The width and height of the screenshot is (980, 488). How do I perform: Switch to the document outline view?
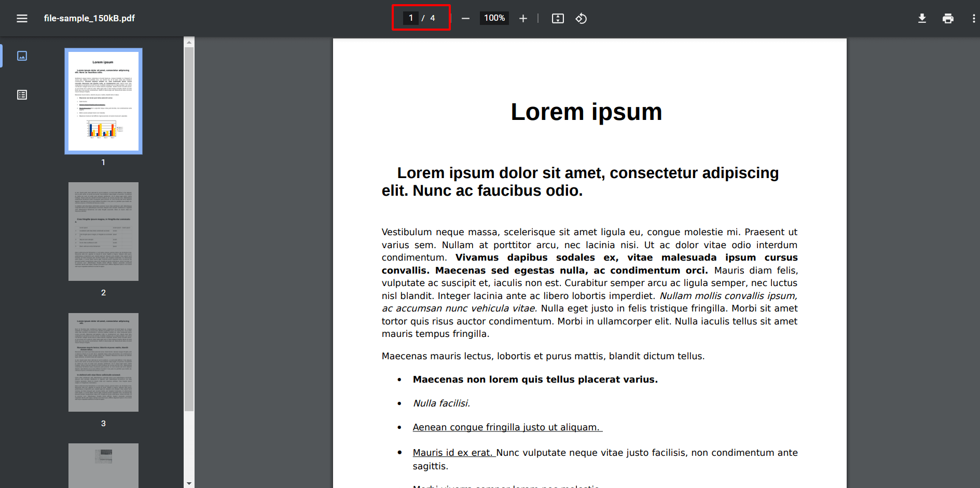click(x=22, y=94)
